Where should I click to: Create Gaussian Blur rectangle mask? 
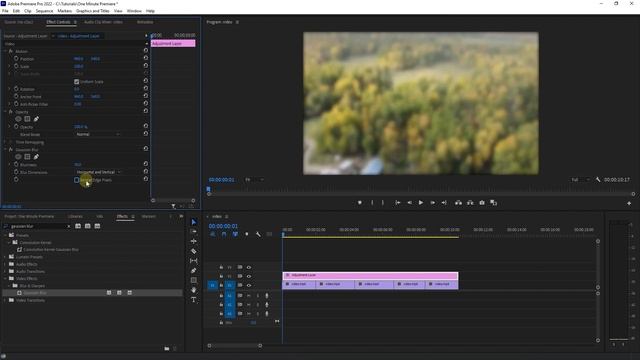(x=27, y=157)
